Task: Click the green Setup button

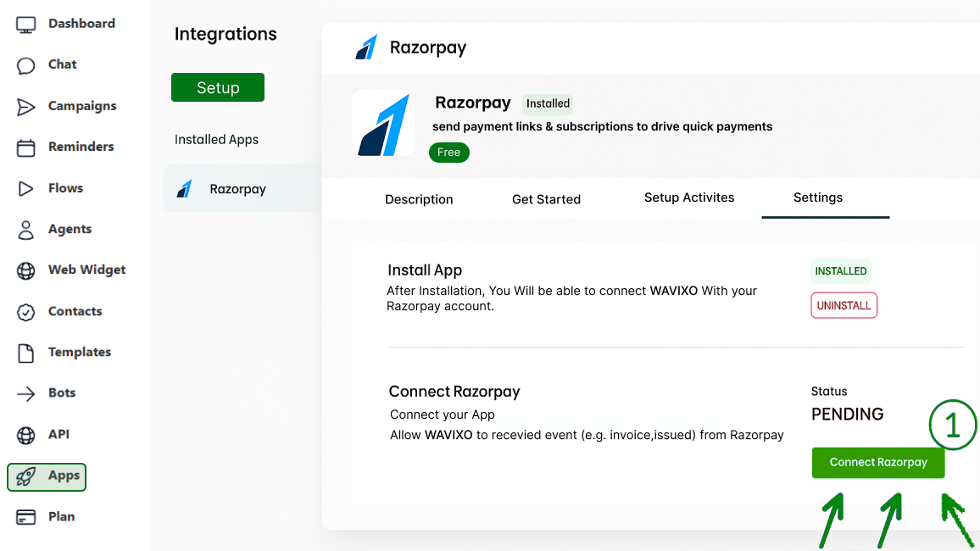Action: coord(218,87)
